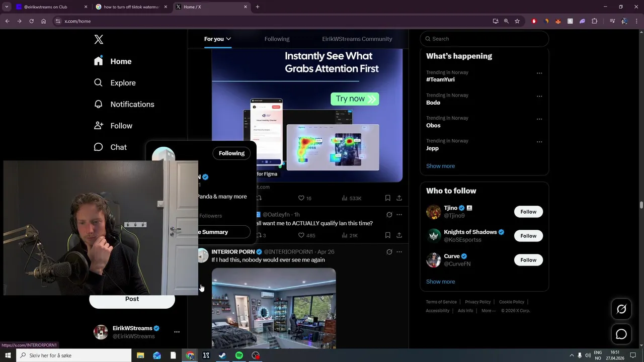The image size is (644, 362).
Task: Click the X logo in the sidebar
Action: [99, 39]
